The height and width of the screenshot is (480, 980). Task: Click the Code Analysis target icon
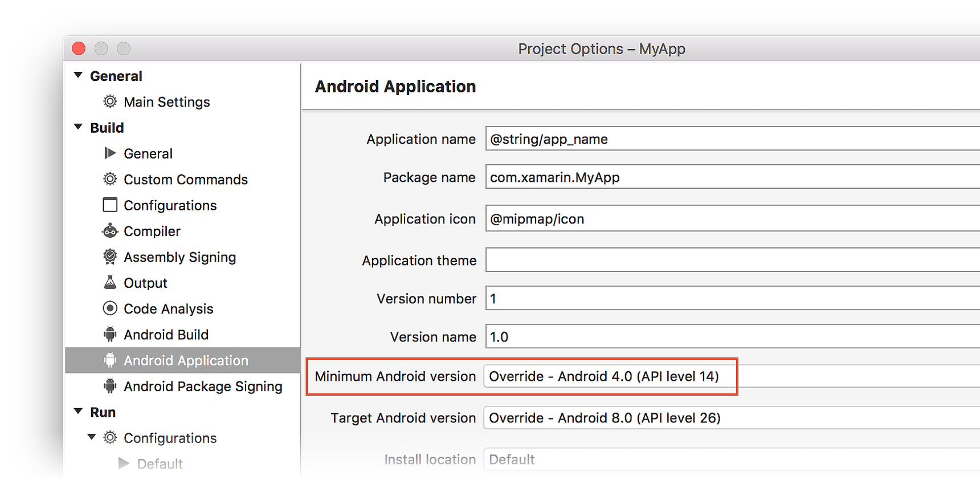click(x=110, y=308)
